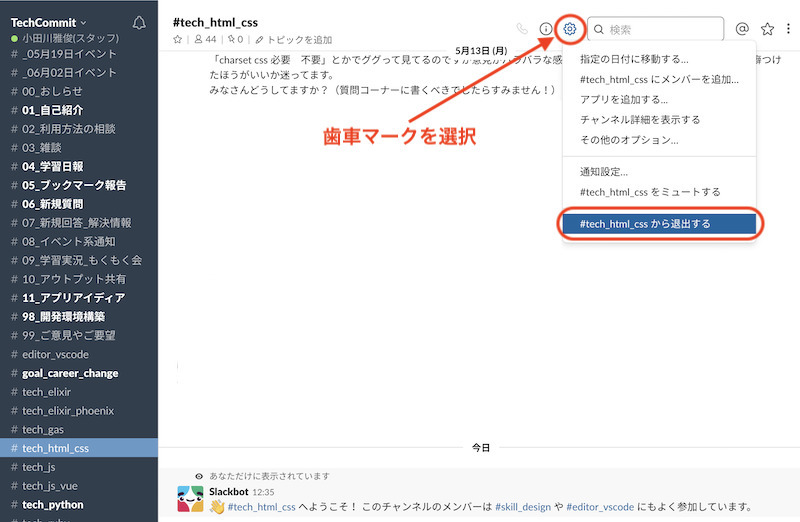This screenshot has width=800, height=522.
Task: Open the _06月02日イベント channel
Action: 79,73
